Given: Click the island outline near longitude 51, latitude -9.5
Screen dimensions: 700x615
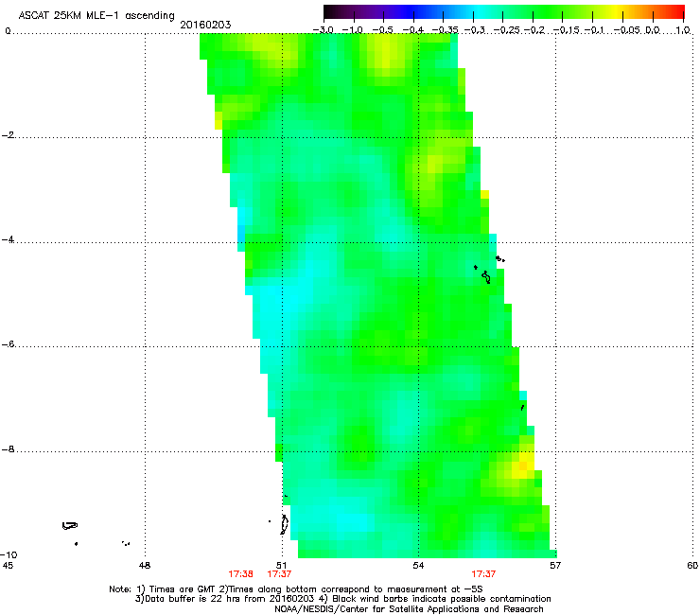Looking at the screenshot, I should pyautogui.click(x=284, y=524).
